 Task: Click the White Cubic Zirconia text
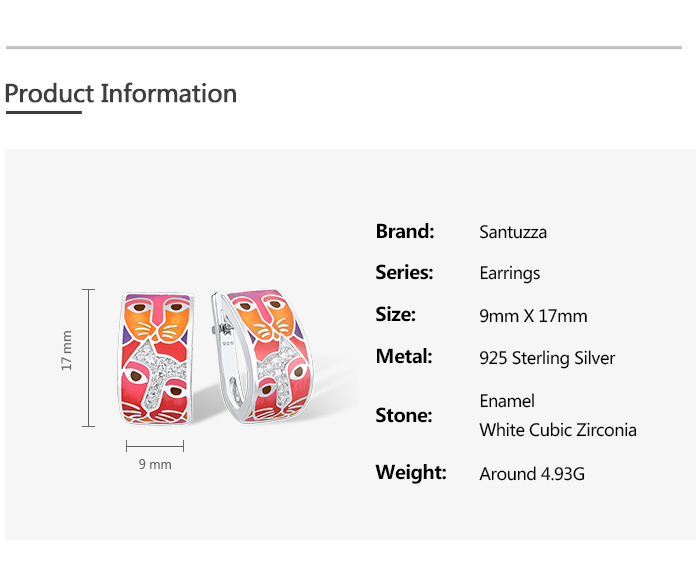[558, 430]
